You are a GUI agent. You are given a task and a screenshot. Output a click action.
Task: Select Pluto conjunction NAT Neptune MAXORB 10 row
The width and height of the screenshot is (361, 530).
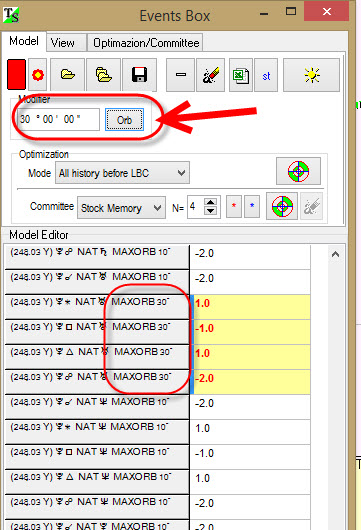(x=97, y=407)
